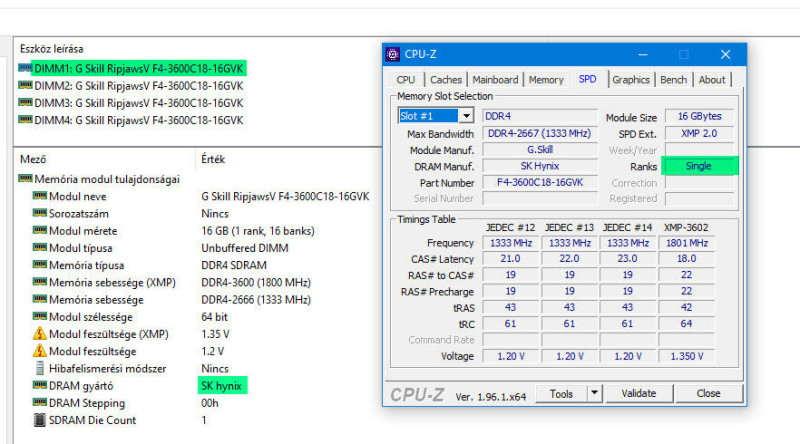Click the chip icon beside SDRAM Die Count
Viewport: 800px width, 444px height.
click(39, 420)
